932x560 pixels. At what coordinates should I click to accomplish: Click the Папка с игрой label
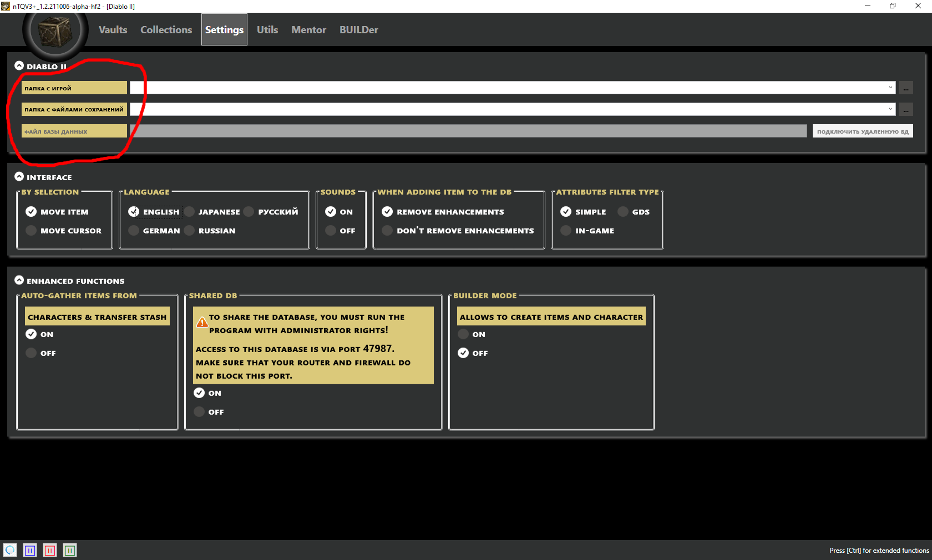[x=74, y=88]
